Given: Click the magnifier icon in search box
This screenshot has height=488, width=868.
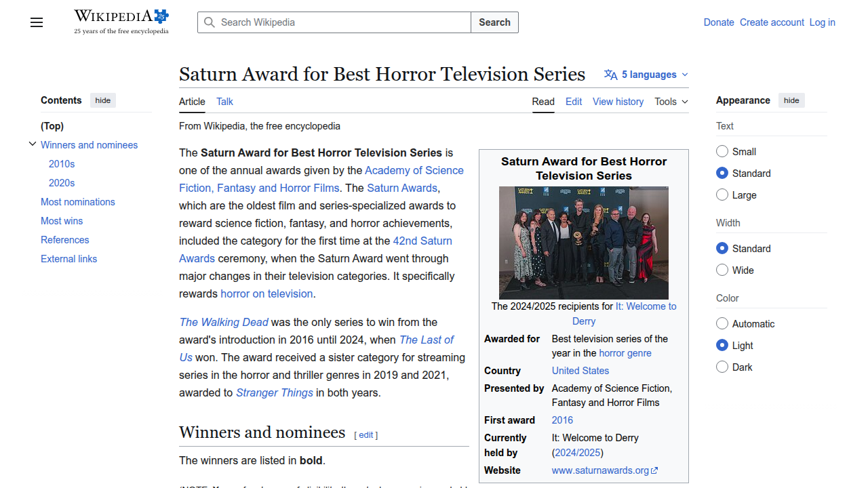Looking at the screenshot, I should (x=210, y=22).
